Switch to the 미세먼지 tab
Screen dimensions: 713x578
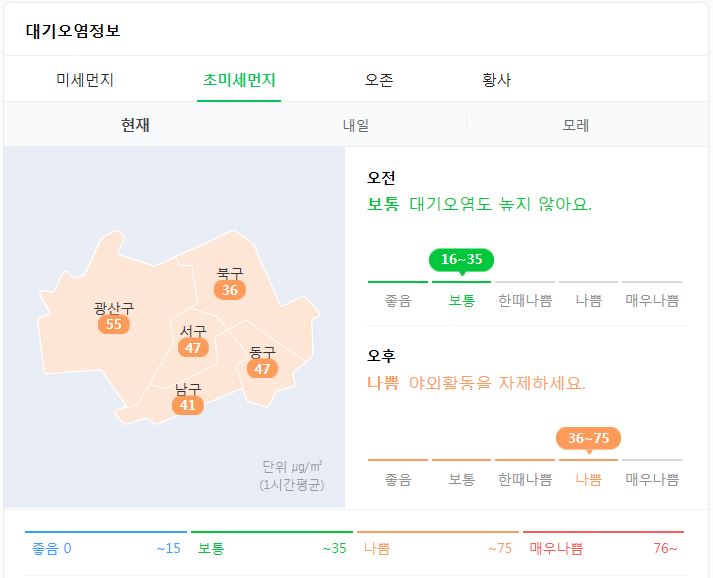85,80
